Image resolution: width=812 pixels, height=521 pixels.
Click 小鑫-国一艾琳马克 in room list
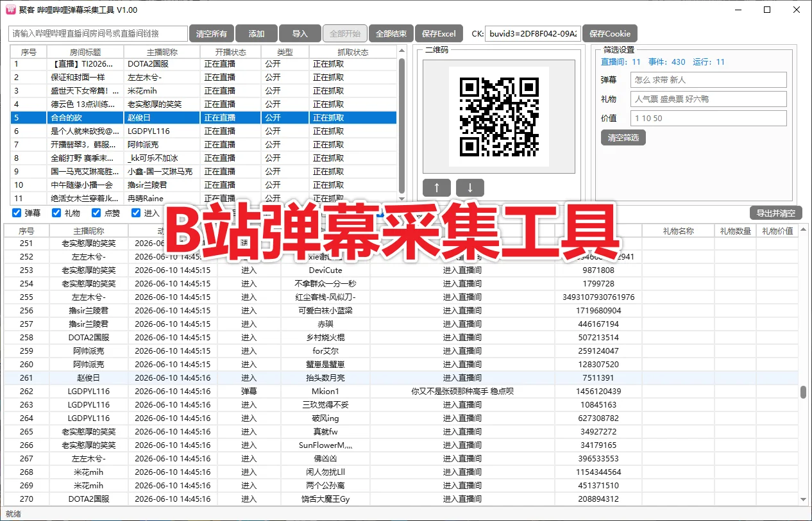pyautogui.click(x=160, y=171)
